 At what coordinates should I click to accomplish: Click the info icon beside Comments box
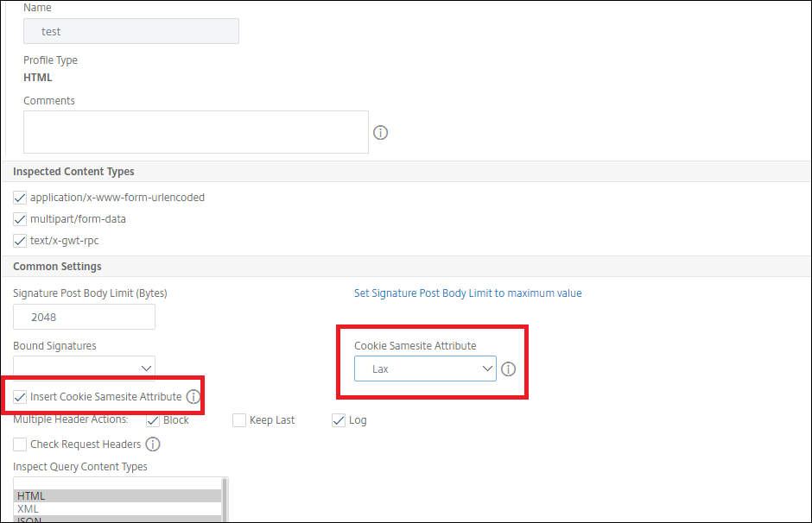(380, 133)
